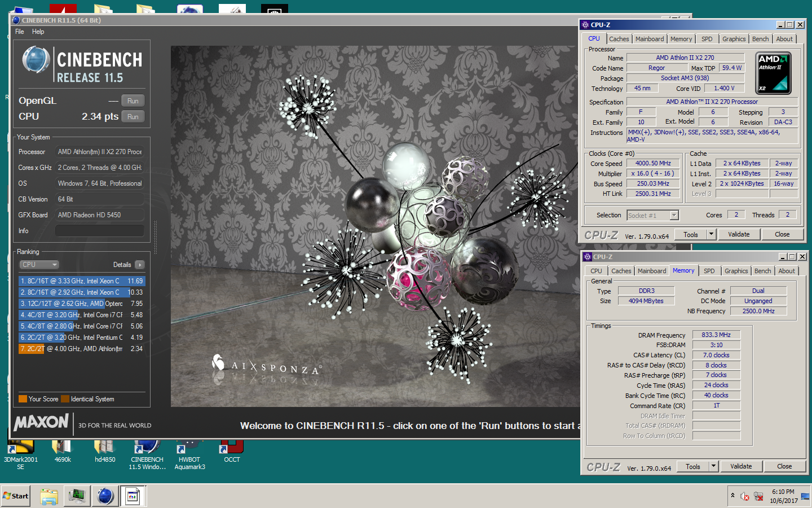Click the lower CPU-Z window title icon
Screen dimensions: 812x508
point(588,257)
